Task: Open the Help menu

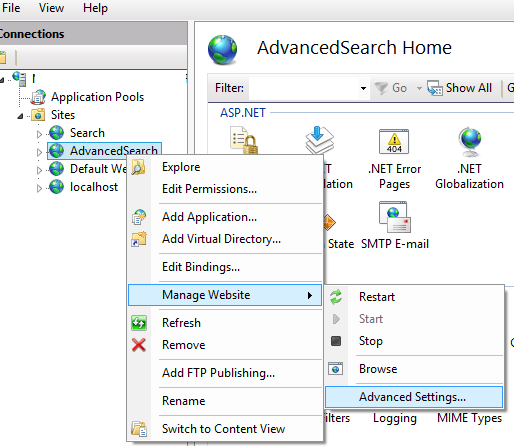Action: coord(95,7)
